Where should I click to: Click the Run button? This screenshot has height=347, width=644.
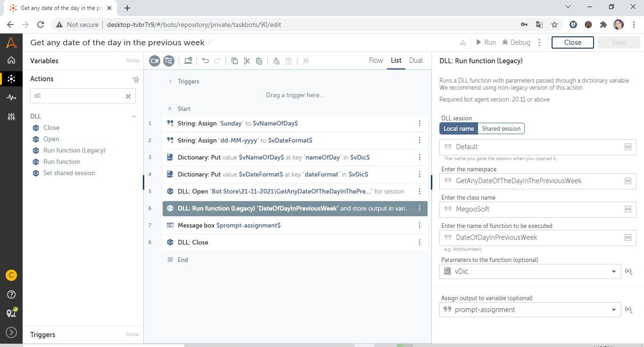click(x=486, y=42)
